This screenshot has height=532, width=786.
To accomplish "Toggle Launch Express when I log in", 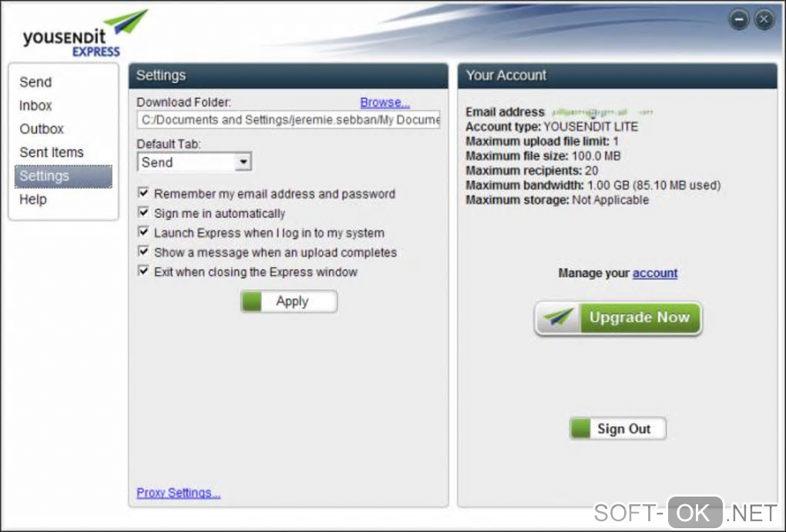I will coord(143,232).
